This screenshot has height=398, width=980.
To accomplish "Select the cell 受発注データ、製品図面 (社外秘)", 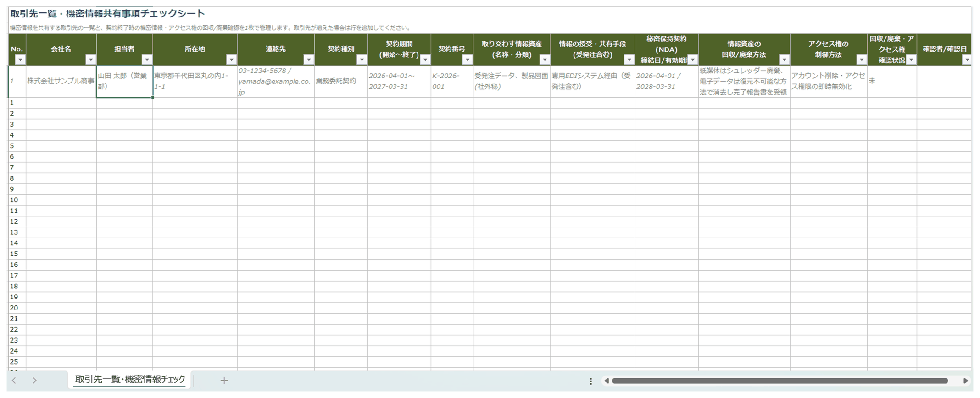I will click(x=512, y=81).
